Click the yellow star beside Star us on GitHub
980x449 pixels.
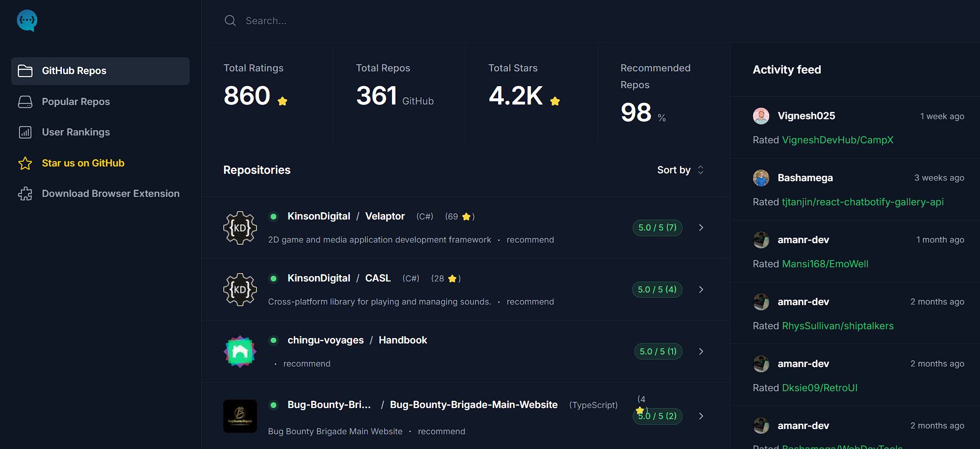tap(25, 163)
